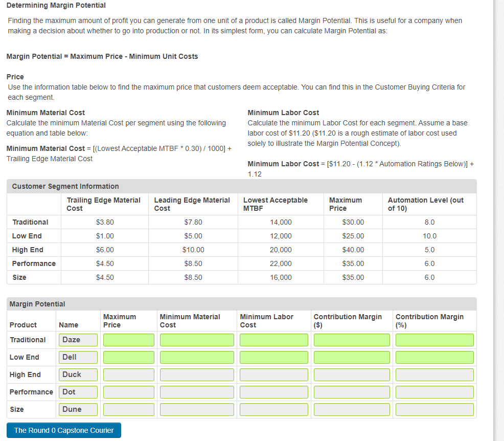This screenshot has width=504, height=441.
Task: Click Size's Contribution Margin percent field
Action: point(434,409)
